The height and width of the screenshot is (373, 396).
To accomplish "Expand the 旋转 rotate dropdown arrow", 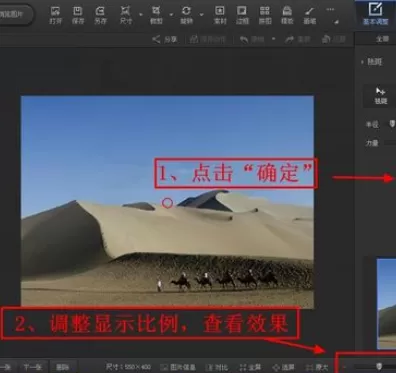I will (x=202, y=15).
